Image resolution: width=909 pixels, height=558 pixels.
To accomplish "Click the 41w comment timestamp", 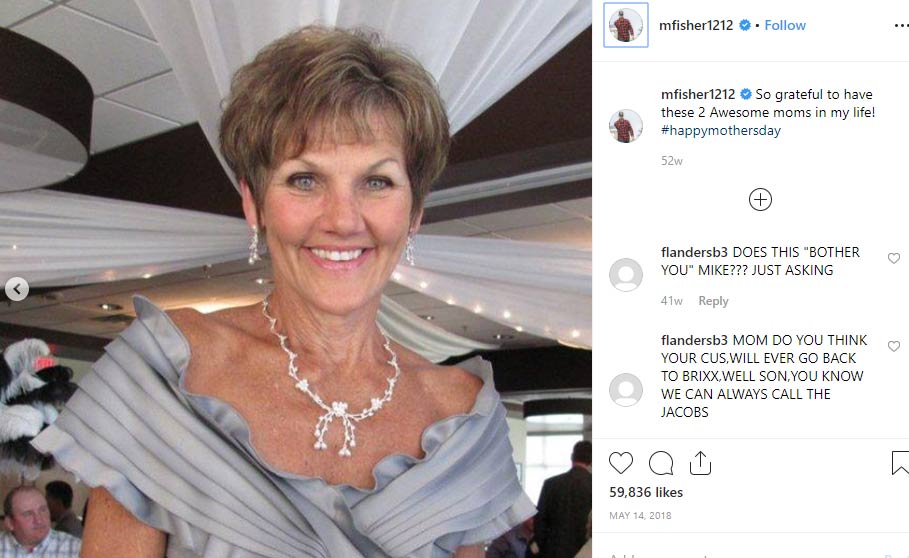I will tap(672, 301).
